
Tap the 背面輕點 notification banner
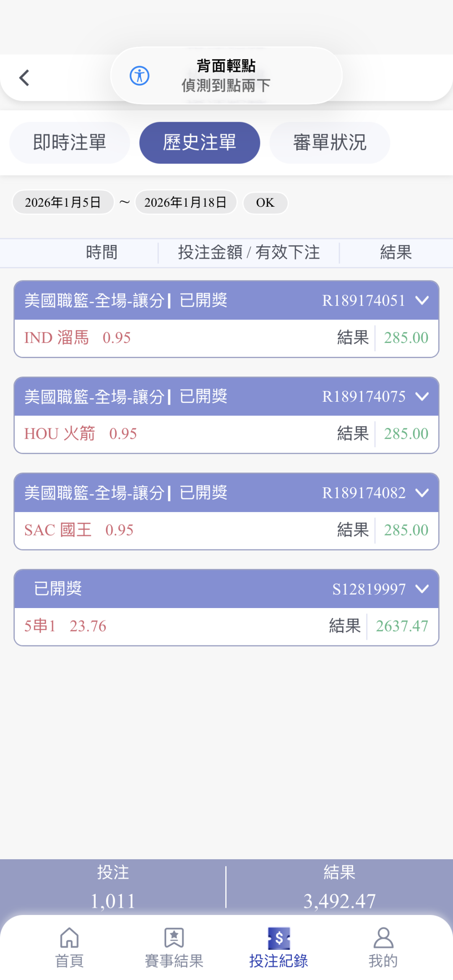226,76
